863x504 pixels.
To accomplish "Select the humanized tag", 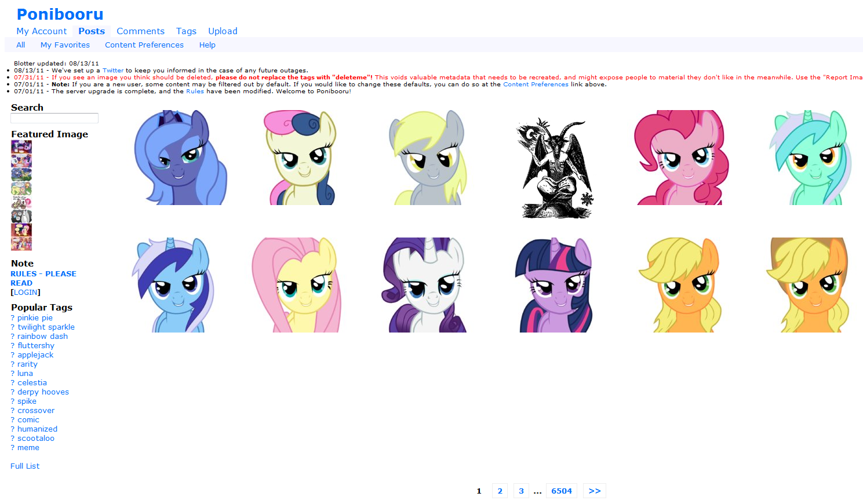I will (x=37, y=429).
